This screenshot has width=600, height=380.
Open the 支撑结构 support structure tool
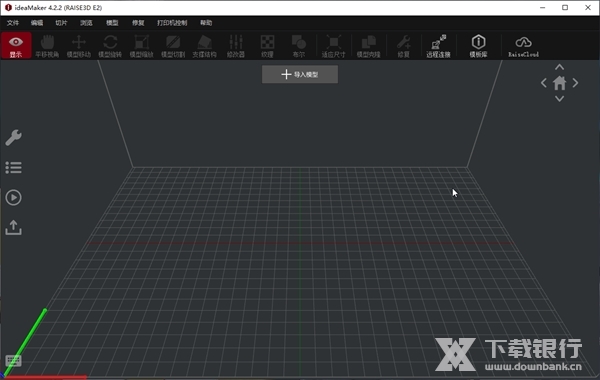pyautogui.click(x=204, y=46)
